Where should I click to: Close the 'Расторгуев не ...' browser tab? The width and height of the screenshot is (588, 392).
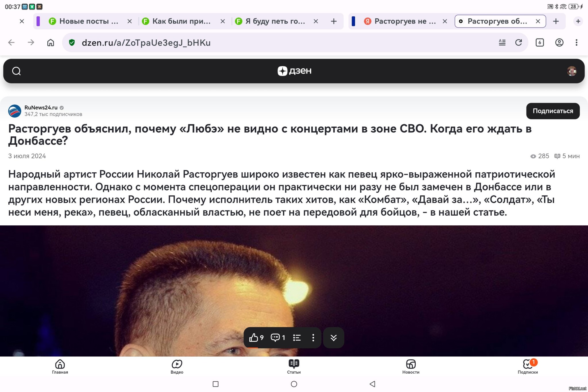point(445,21)
